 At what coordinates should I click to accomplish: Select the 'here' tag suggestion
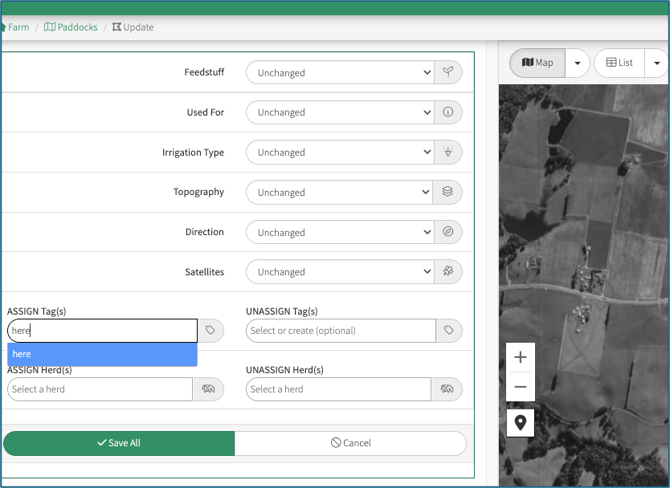point(102,354)
